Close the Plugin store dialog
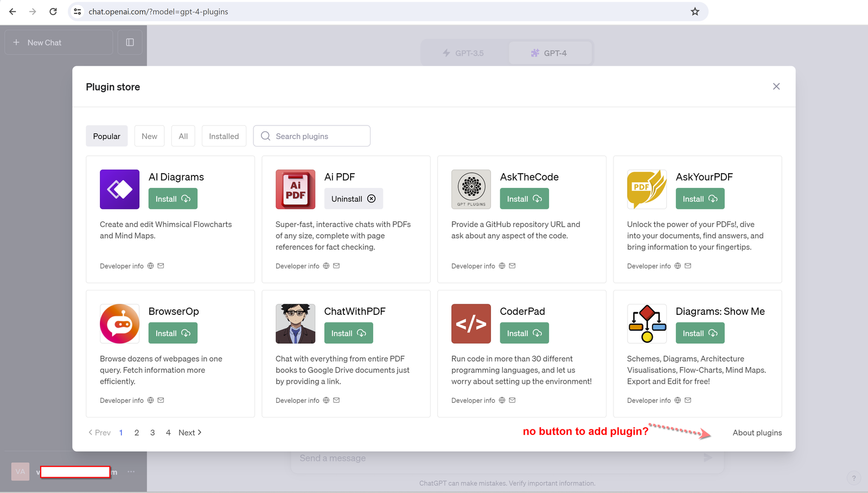 (x=776, y=86)
